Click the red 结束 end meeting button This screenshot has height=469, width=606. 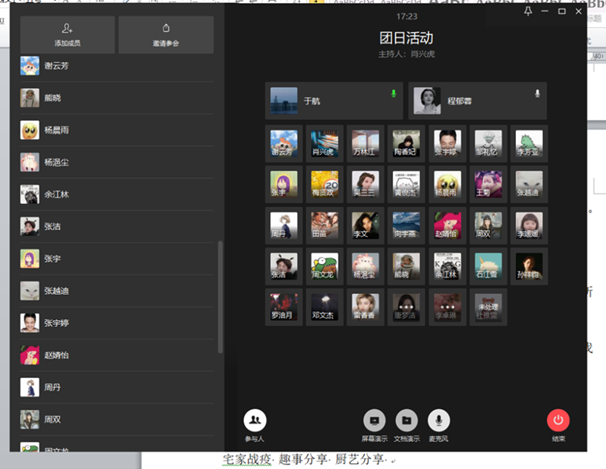pos(558,421)
